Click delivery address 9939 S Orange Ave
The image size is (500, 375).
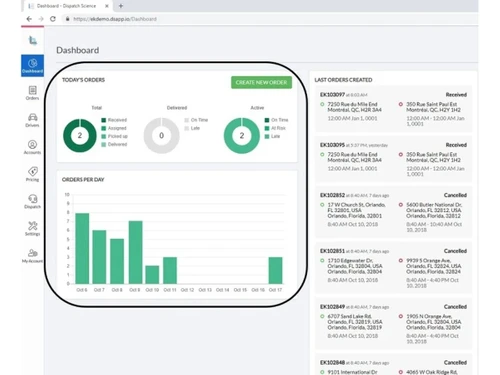point(434,266)
